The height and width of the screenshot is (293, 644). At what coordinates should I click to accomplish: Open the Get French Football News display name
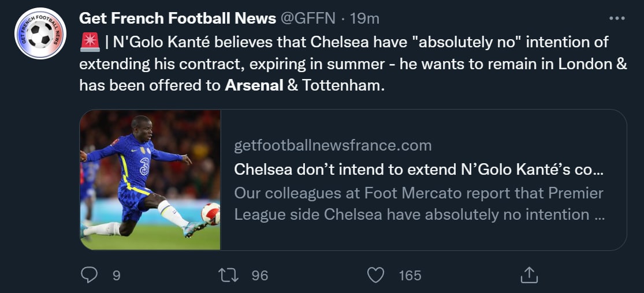coord(177,18)
